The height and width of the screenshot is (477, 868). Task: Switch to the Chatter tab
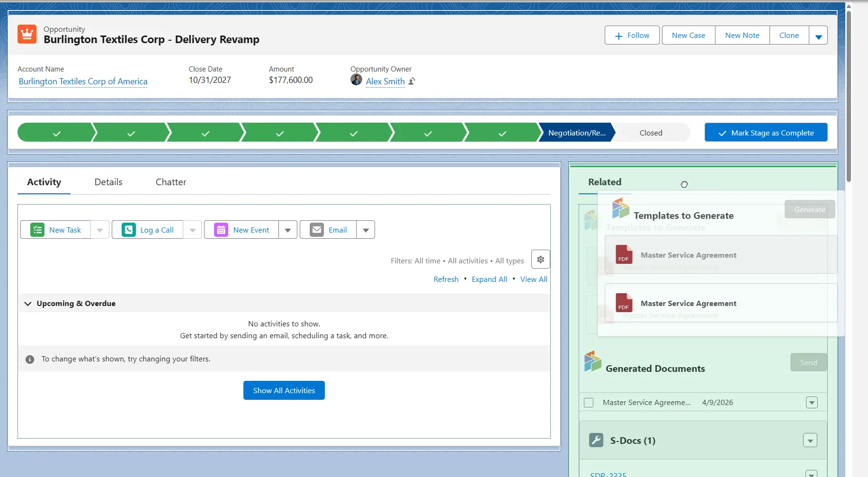point(171,182)
